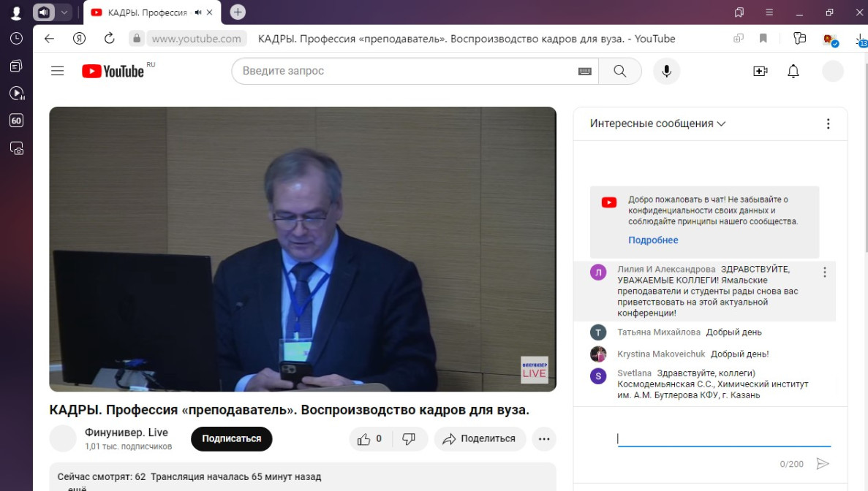Open the notifications bell
868x491 pixels.
click(x=793, y=71)
